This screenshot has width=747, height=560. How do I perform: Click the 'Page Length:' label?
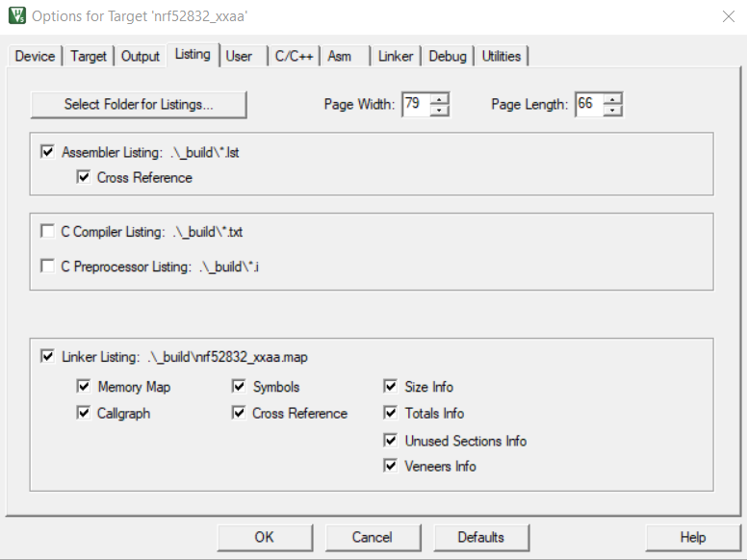(529, 104)
